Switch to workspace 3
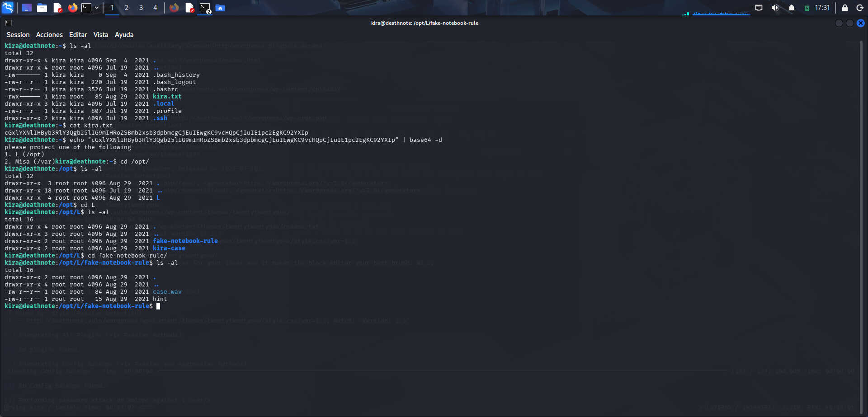Screen dimensions: 868x417 (x=141, y=8)
